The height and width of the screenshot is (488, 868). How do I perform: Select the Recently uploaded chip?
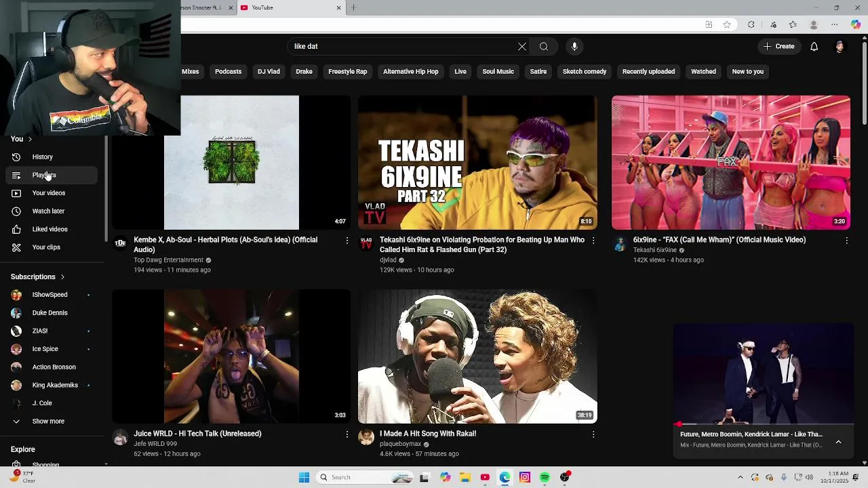pos(648,72)
